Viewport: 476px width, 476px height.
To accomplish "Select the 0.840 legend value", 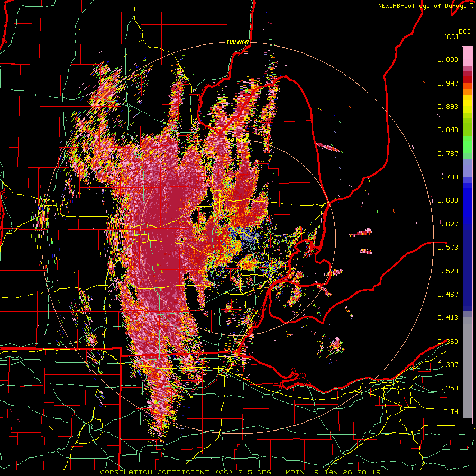I will 448,130.
